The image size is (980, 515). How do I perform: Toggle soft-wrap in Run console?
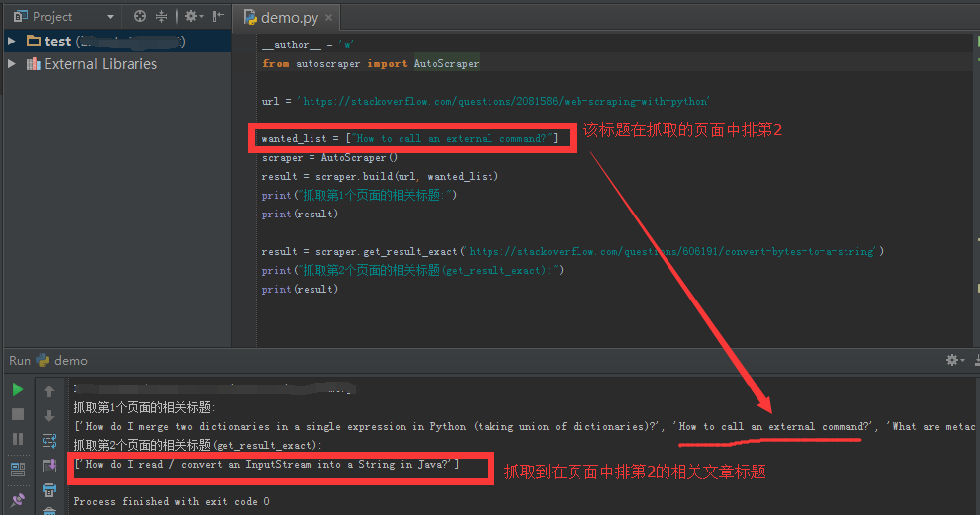49,441
